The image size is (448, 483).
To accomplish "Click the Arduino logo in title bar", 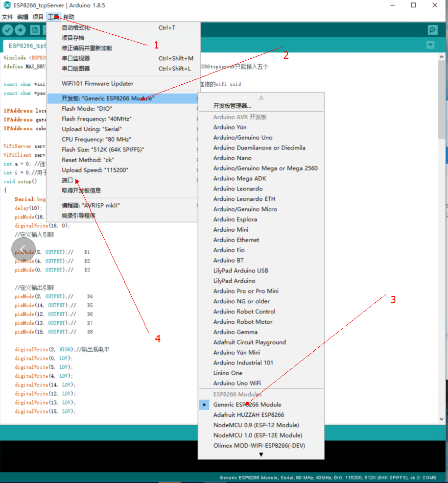I will tap(7, 5).
